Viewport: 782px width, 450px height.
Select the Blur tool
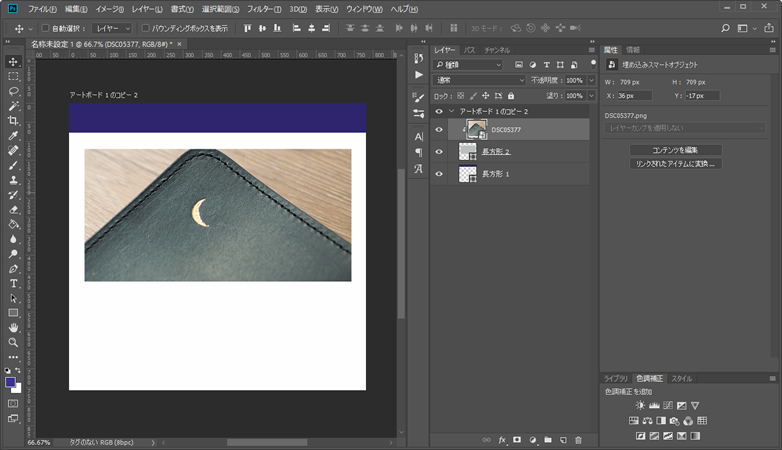tap(13, 239)
